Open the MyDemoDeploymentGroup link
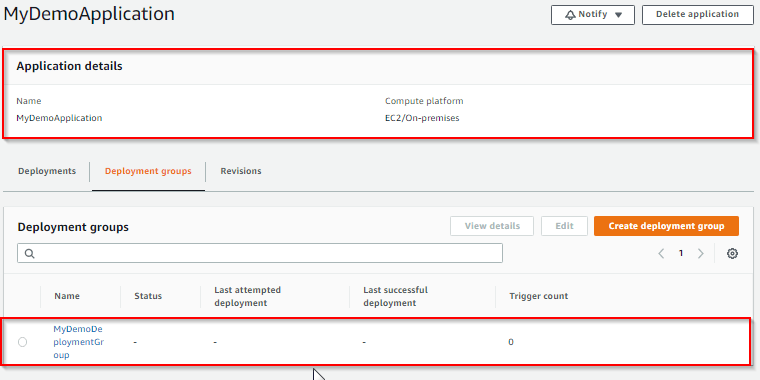760x380 pixels. tap(79, 342)
